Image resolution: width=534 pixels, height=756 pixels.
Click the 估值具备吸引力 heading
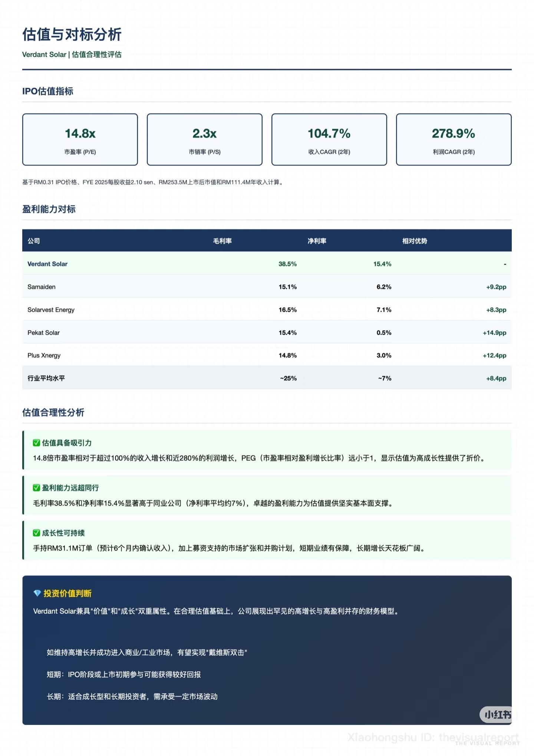click(67, 443)
